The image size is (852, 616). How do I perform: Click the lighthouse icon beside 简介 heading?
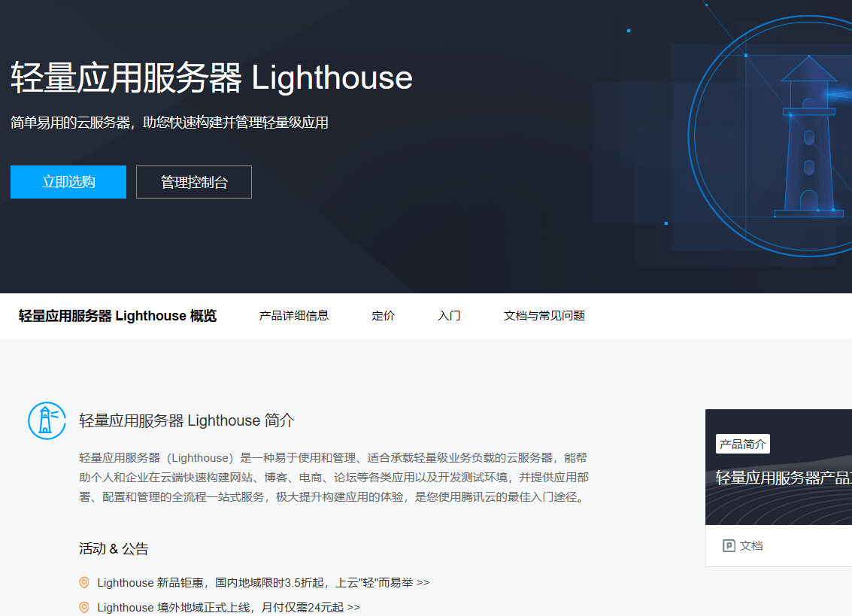point(47,420)
